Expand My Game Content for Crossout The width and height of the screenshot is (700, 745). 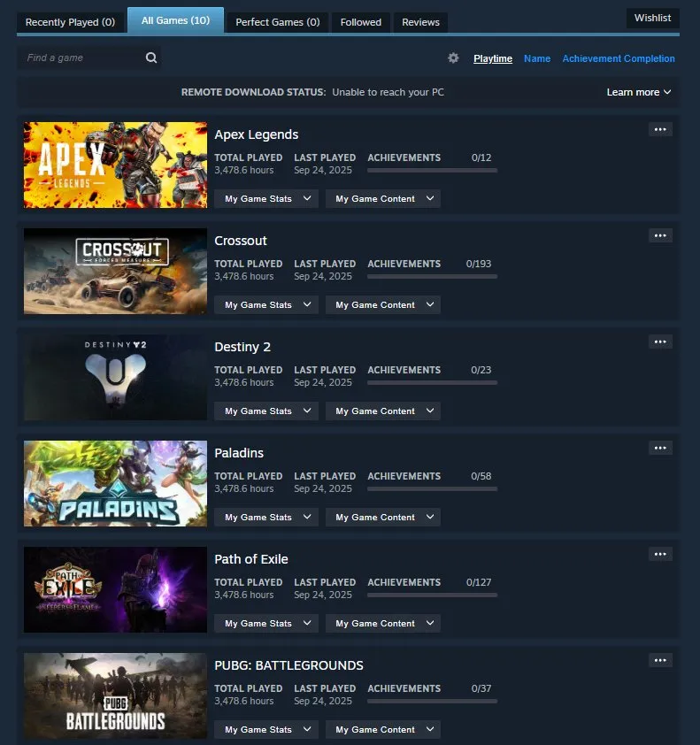click(x=383, y=305)
